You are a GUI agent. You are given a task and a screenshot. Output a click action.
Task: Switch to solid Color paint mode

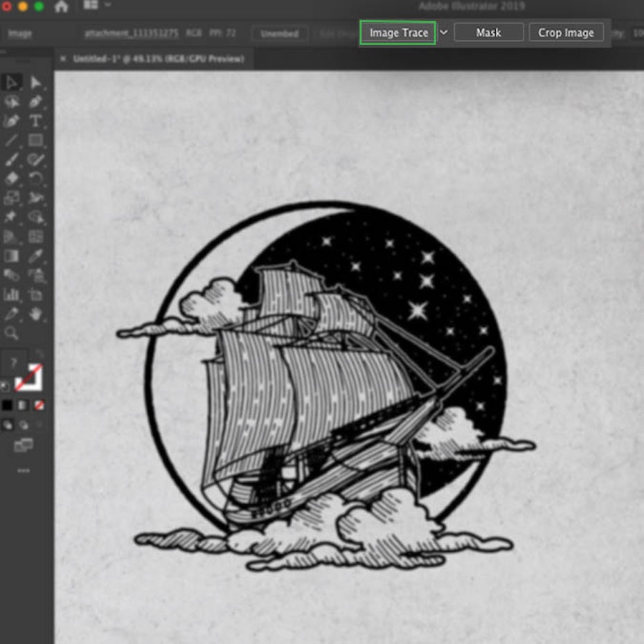[x=7, y=404]
